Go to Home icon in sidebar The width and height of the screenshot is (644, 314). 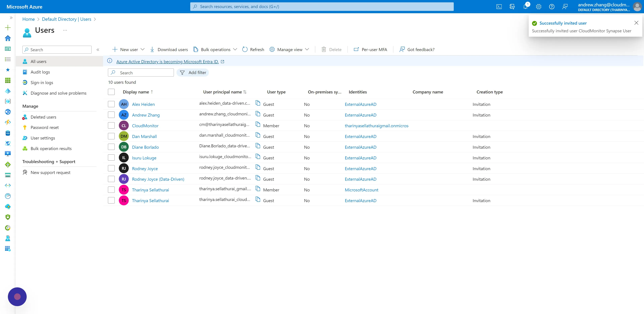point(8,38)
